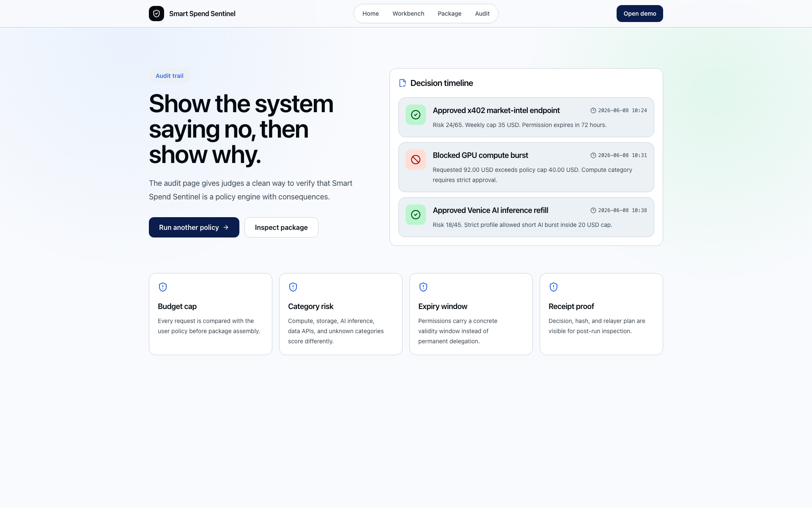Click the Receipt proof card title

point(571,306)
